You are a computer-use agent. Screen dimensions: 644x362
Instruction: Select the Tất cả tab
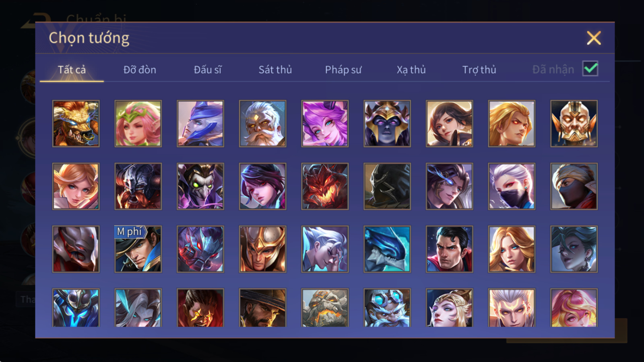pos(72,70)
